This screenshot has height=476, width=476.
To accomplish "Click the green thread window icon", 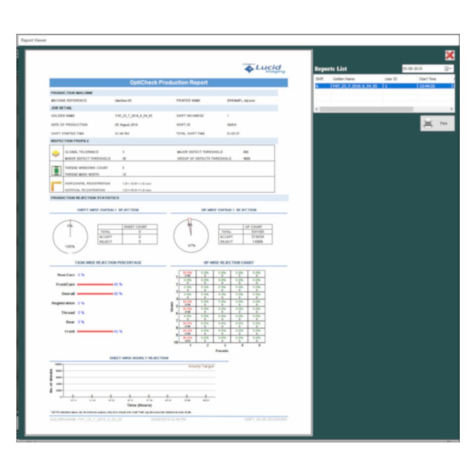I will point(56,171).
